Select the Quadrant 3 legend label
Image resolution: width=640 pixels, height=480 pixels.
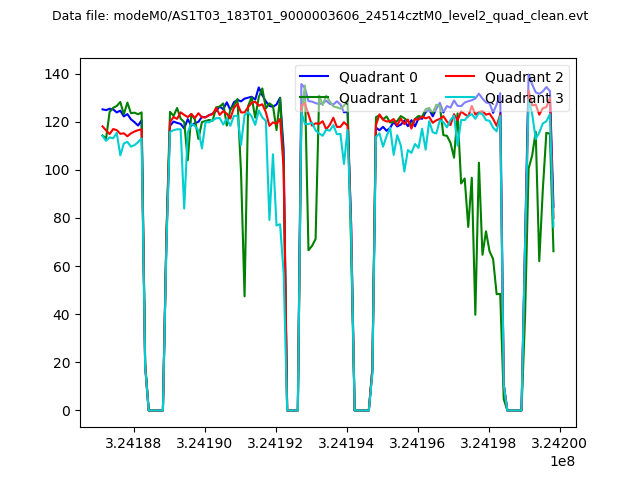pos(524,97)
